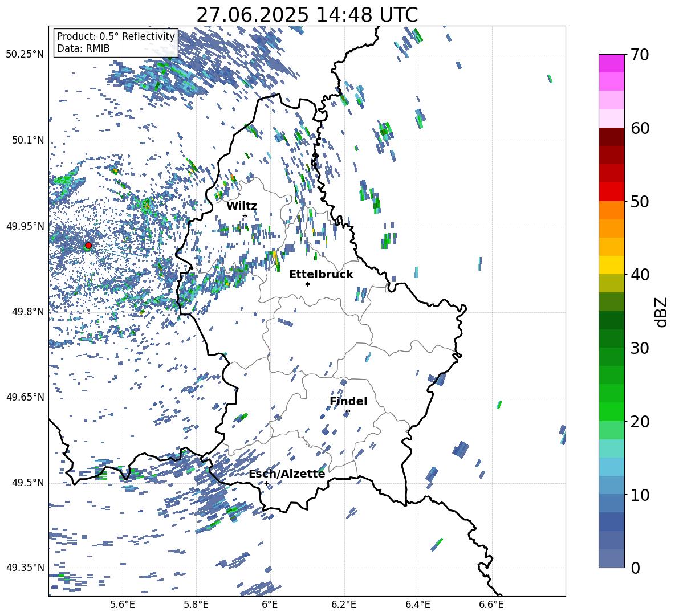Click the colorbar tick label 50
Viewport: 675px width, 616px height.
(x=640, y=201)
